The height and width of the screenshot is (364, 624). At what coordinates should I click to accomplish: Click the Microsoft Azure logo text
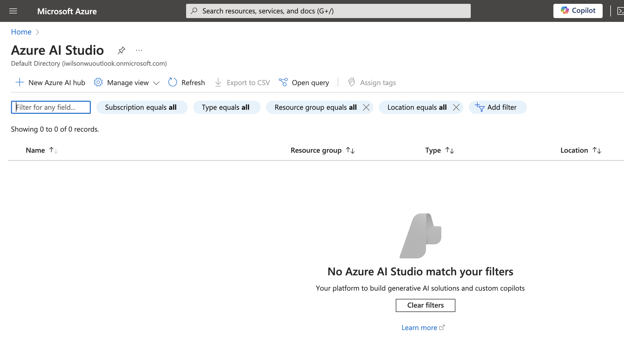[67, 11]
